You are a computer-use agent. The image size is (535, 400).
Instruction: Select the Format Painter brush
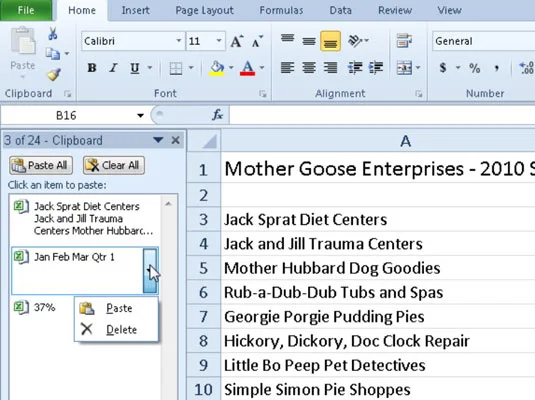(54, 75)
